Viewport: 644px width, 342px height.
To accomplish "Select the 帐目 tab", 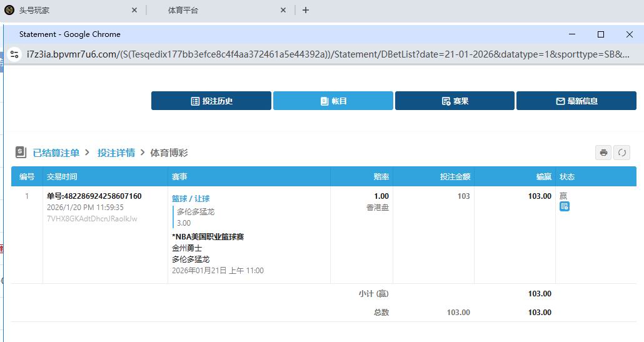I will pyautogui.click(x=333, y=101).
